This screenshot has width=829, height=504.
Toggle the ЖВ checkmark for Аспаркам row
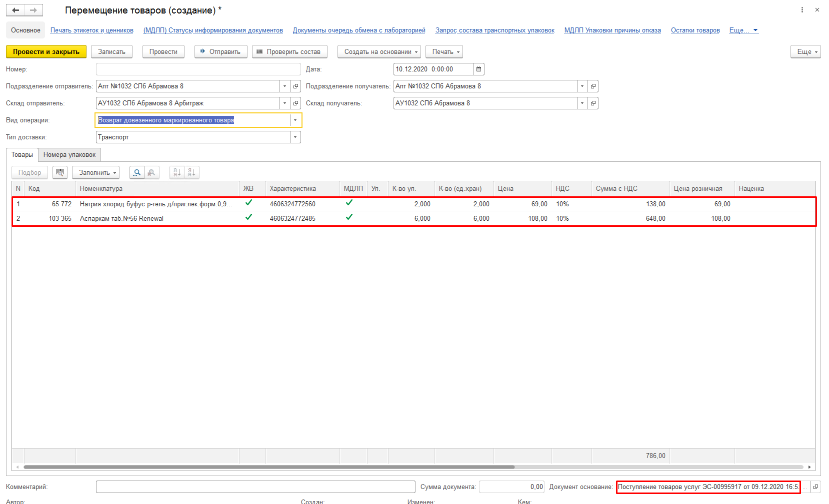coord(248,217)
